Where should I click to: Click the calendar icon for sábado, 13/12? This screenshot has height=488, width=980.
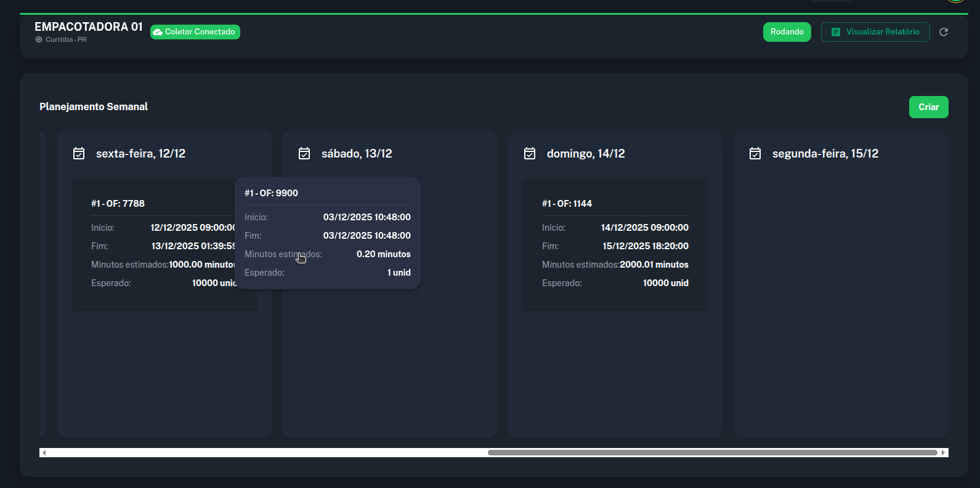(x=304, y=153)
